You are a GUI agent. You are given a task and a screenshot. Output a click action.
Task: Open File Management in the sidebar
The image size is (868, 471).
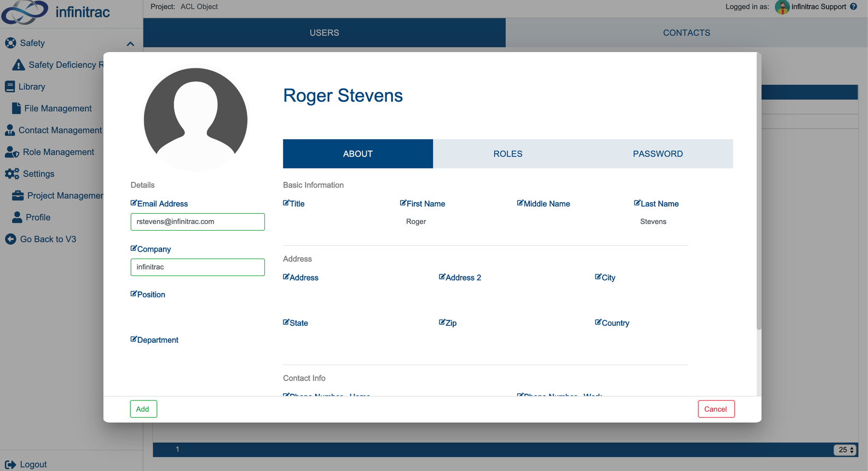pos(52,108)
